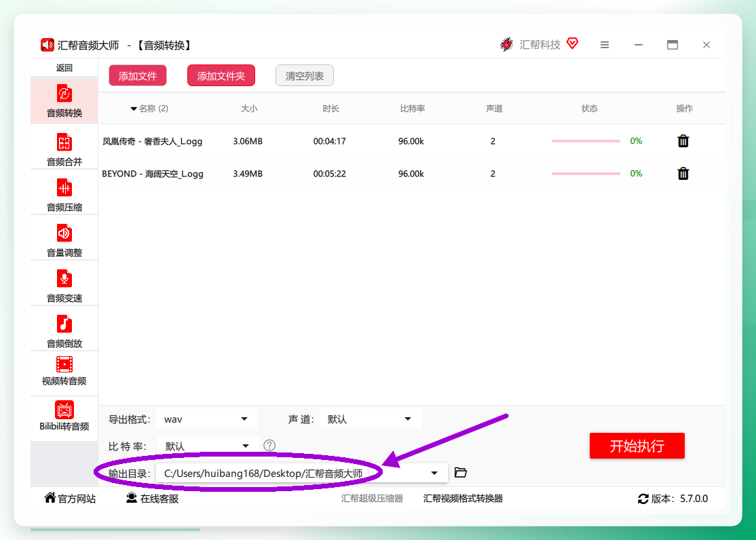Delete the 凤凰传奇 - 奢香夫人 file row
This screenshot has height=540, width=756.
[x=683, y=141]
